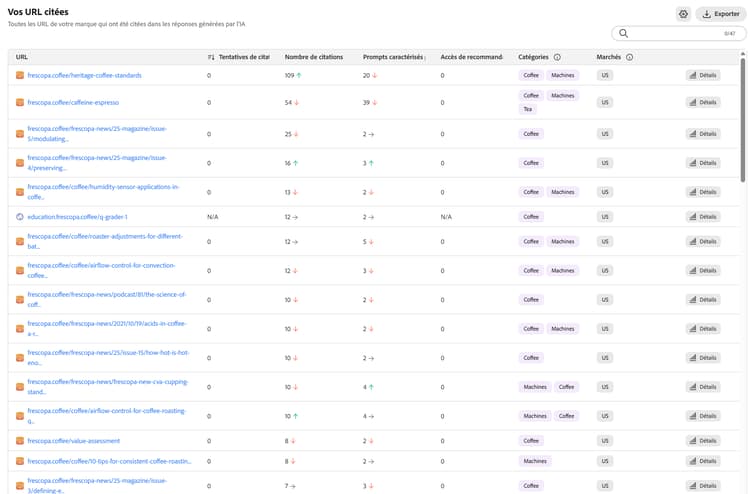Click the "Vos URL citées" heading
Viewport: 750px width, 494px height.
[38, 12]
